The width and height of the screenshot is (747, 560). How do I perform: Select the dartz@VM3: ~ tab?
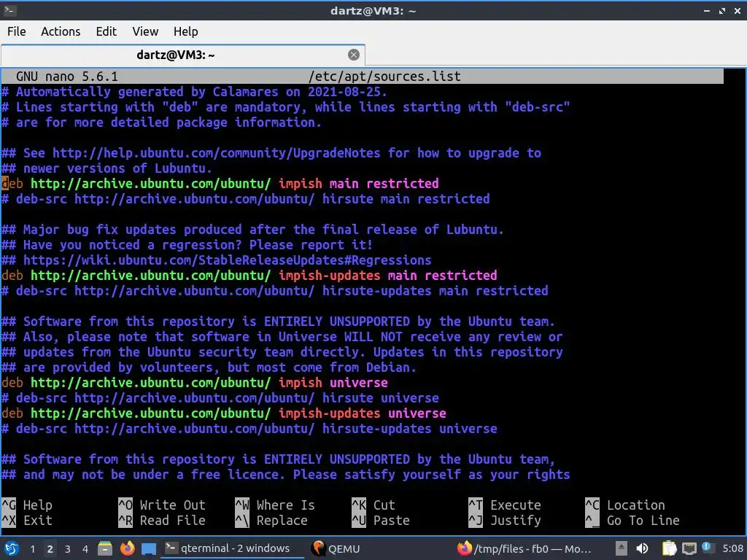(183, 55)
